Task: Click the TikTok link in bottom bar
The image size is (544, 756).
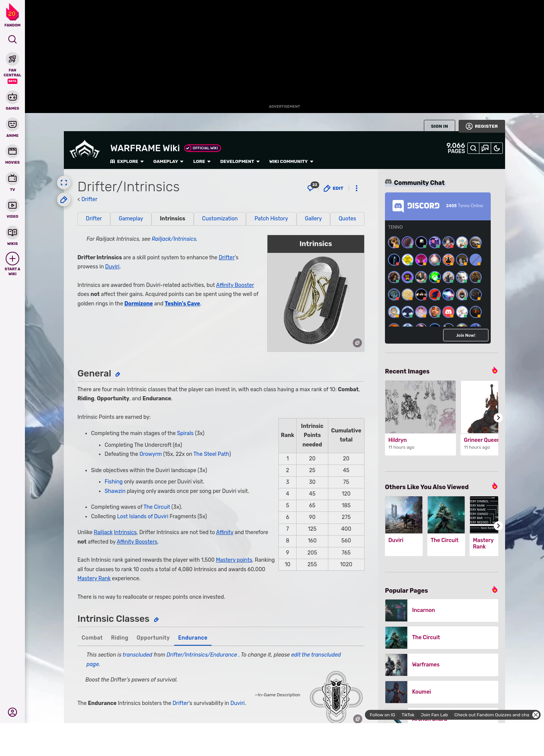Action: 408,715
